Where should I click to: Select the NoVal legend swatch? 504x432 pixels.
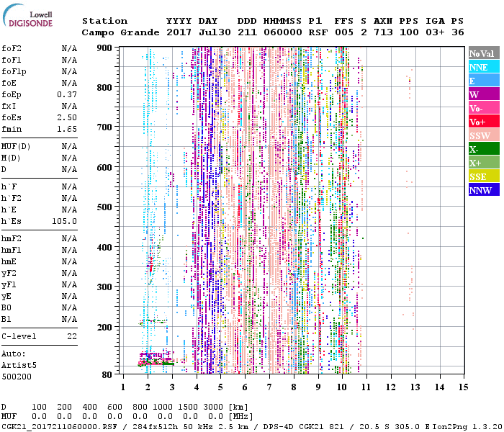tap(484, 53)
